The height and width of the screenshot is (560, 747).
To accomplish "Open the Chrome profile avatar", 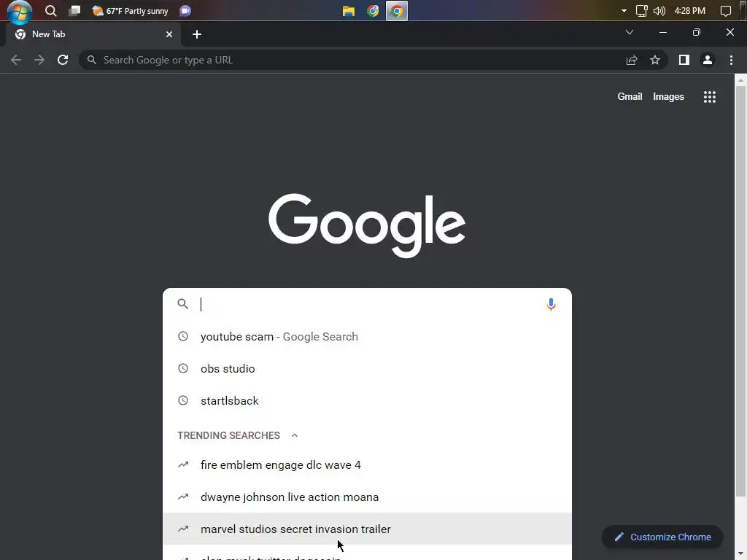I will 708,60.
